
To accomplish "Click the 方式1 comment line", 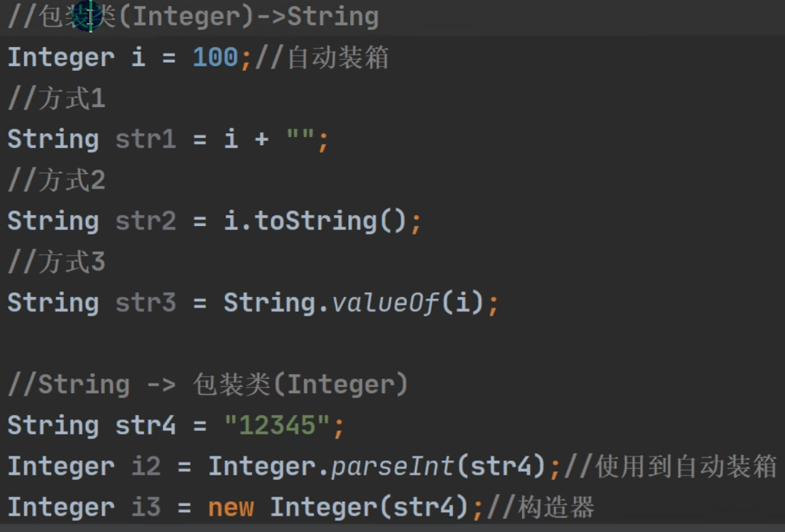I will pos(57,99).
